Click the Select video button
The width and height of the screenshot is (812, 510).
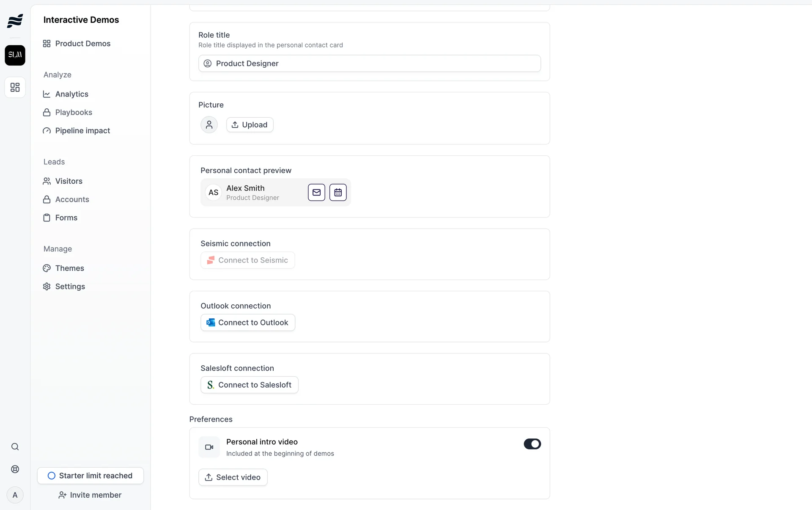click(x=233, y=477)
